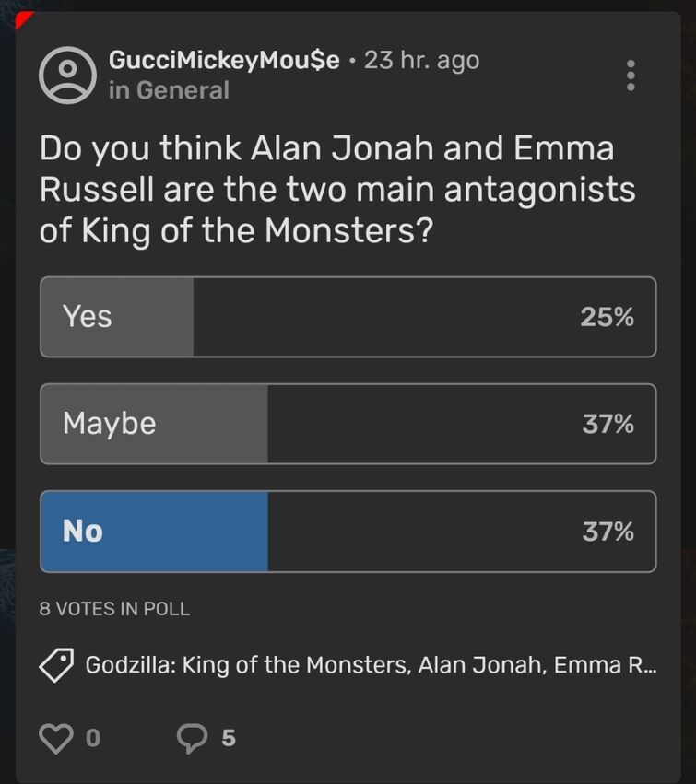Expand the truncated Emma R... tag
Image resolution: width=696 pixels, height=784 pixels.
tap(605, 665)
